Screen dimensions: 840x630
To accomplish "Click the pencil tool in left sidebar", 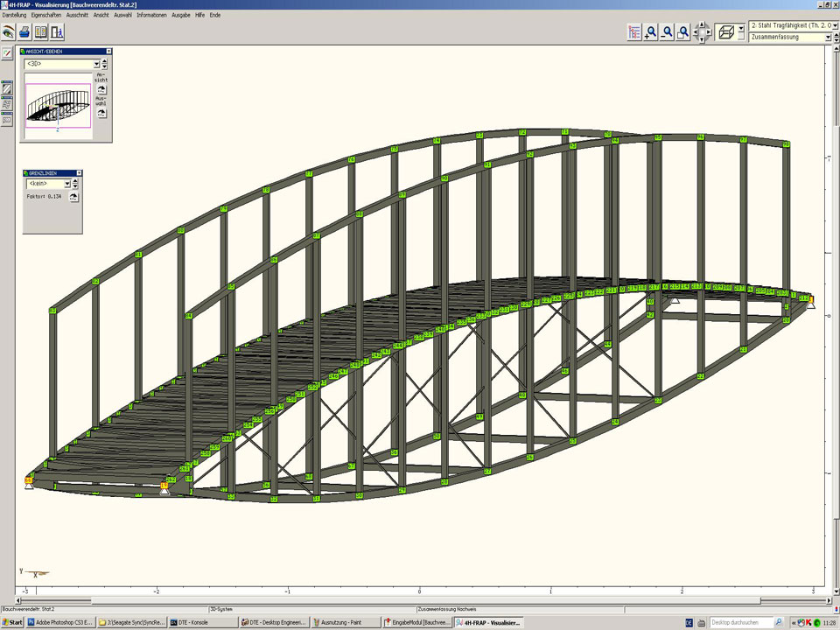I will tap(7, 53).
